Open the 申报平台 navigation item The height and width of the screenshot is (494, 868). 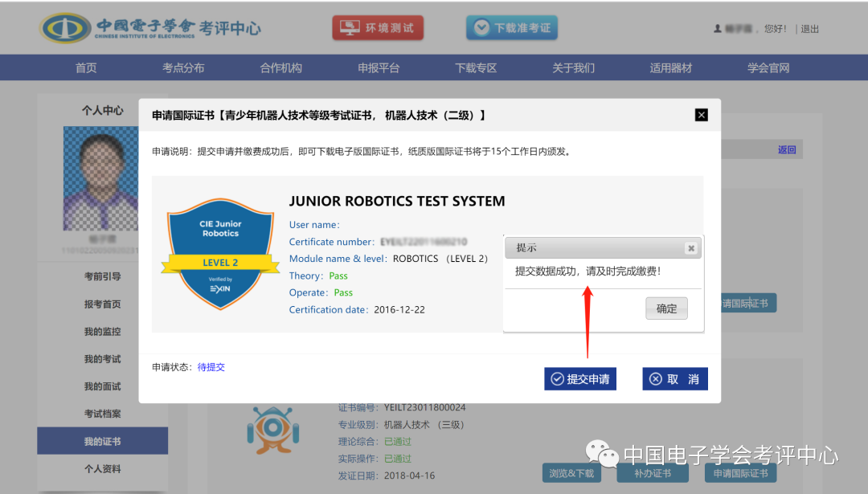pos(379,67)
